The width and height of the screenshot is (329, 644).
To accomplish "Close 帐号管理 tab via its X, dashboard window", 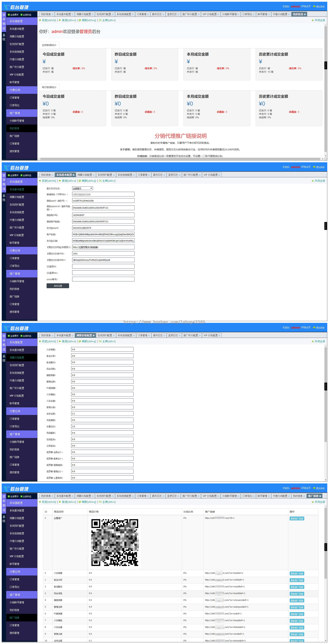I will (269, 15).
